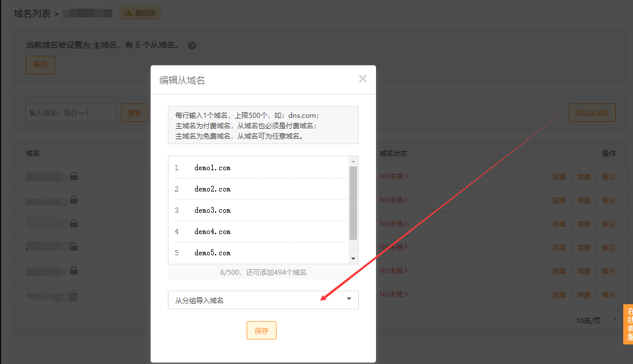Viewport: 633px width, 364px height.
Task: Open the 10条/页 page size selector
Action: tap(593, 321)
